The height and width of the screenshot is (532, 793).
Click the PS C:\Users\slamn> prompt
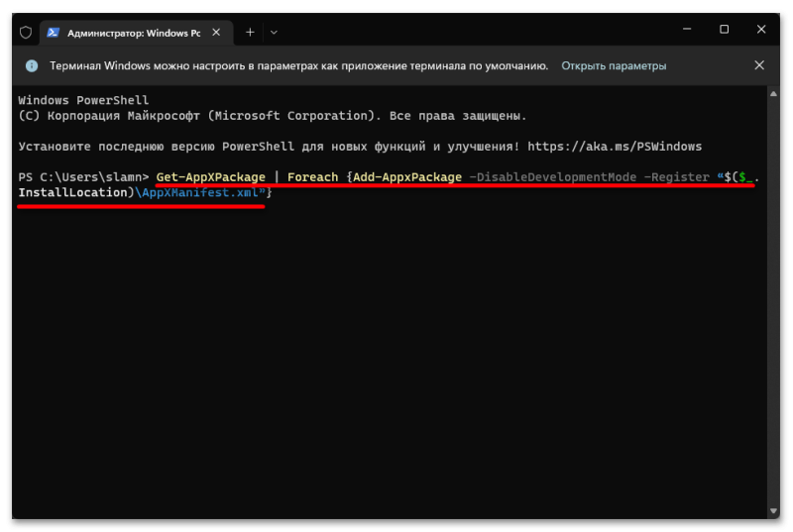[83, 177]
